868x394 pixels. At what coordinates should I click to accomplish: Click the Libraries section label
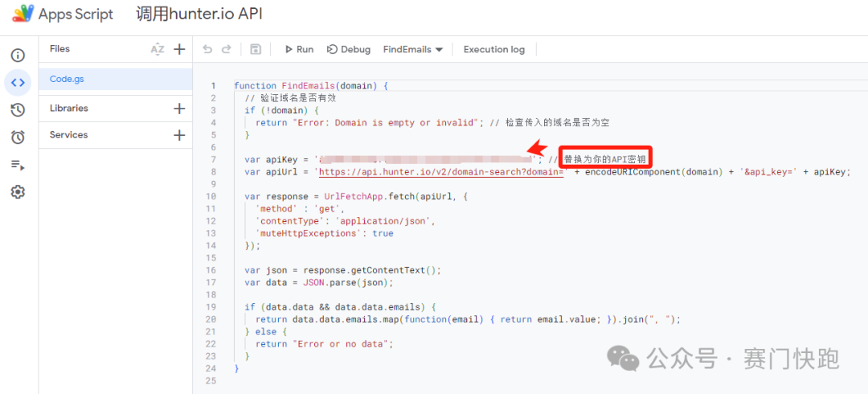[x=68, y=108]
